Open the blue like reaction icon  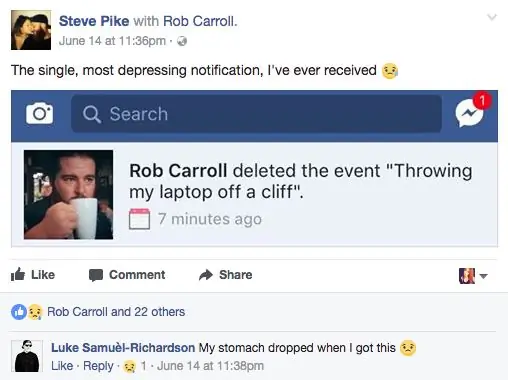tap(19, 312)
